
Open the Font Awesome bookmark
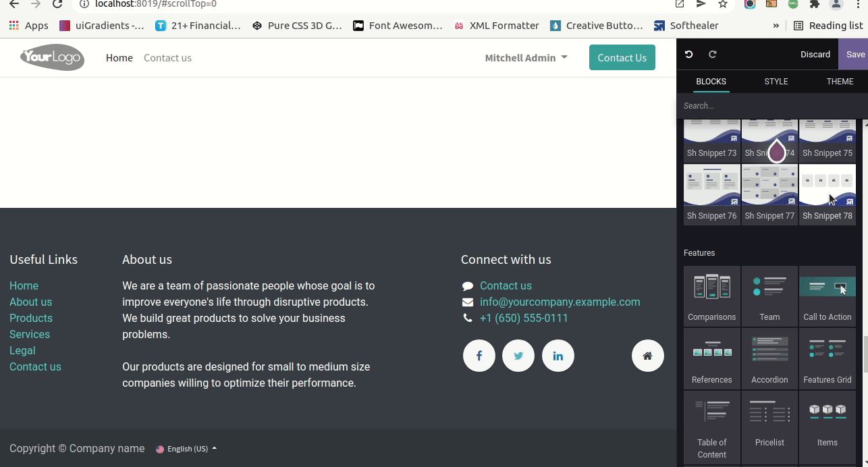pos(398,26)
